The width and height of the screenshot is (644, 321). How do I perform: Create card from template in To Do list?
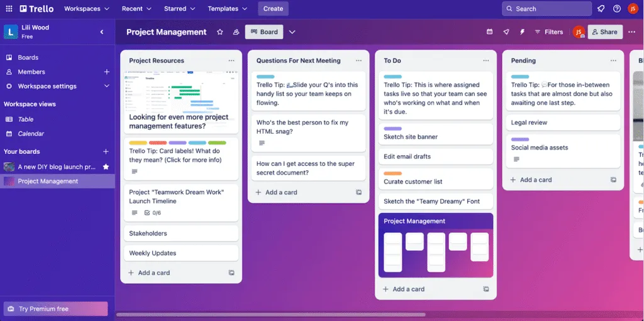point(486,289)
